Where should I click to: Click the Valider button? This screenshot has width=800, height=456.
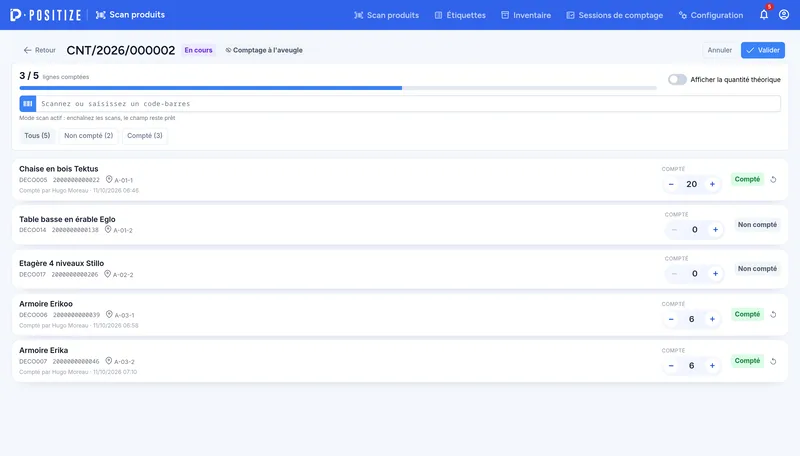coord(763,50)
